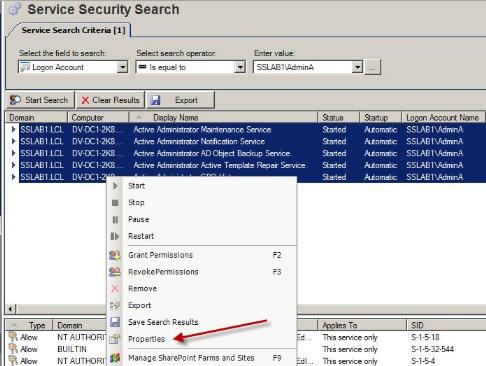Expand the AD Object Backup Service row
The height and width of the screenshot is (366, 486).
(13, 153)
